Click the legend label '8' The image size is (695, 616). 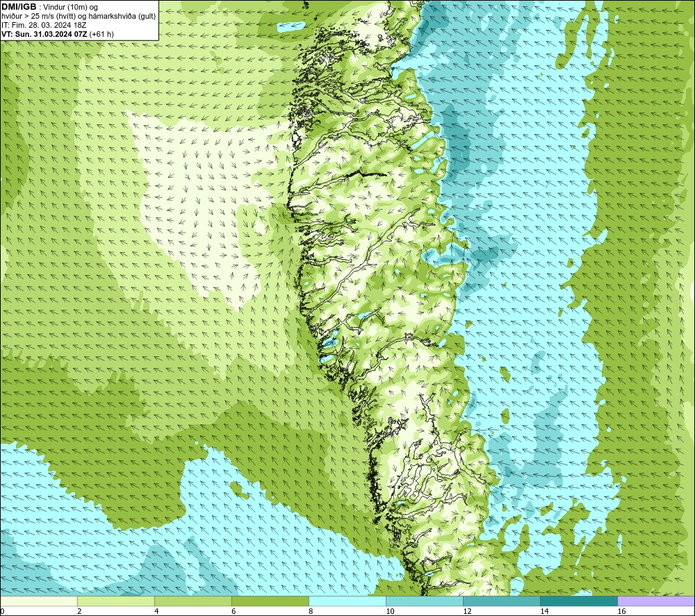pos(311,612)
